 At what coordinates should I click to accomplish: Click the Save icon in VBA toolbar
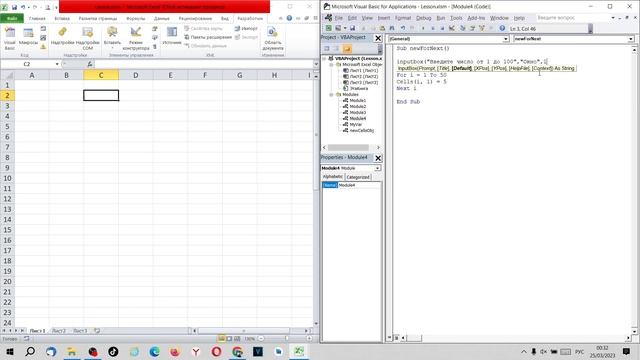(x=352, y=28)
